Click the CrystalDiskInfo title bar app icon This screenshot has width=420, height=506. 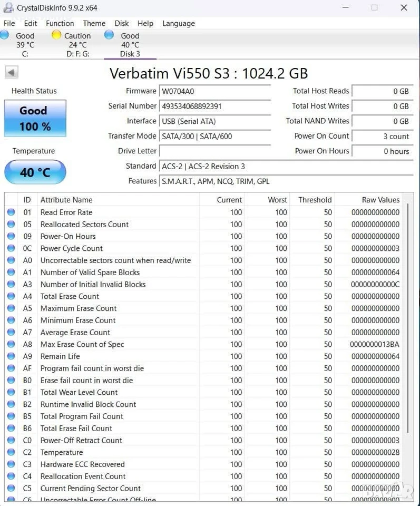click(x=8, y=7)
